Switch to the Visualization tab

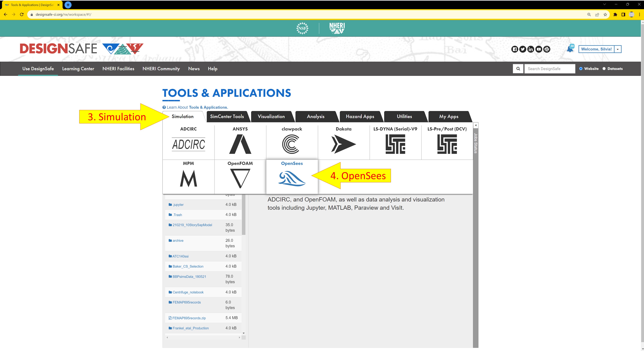[271, 117]
